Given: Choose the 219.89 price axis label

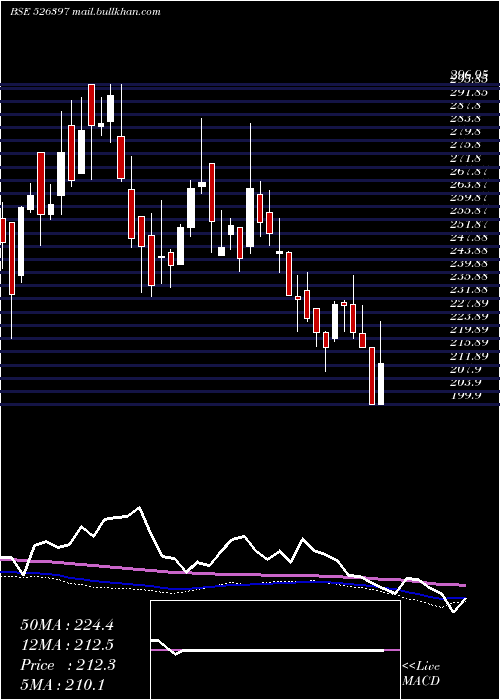Looking at the screenshot, I should point(468,329).
